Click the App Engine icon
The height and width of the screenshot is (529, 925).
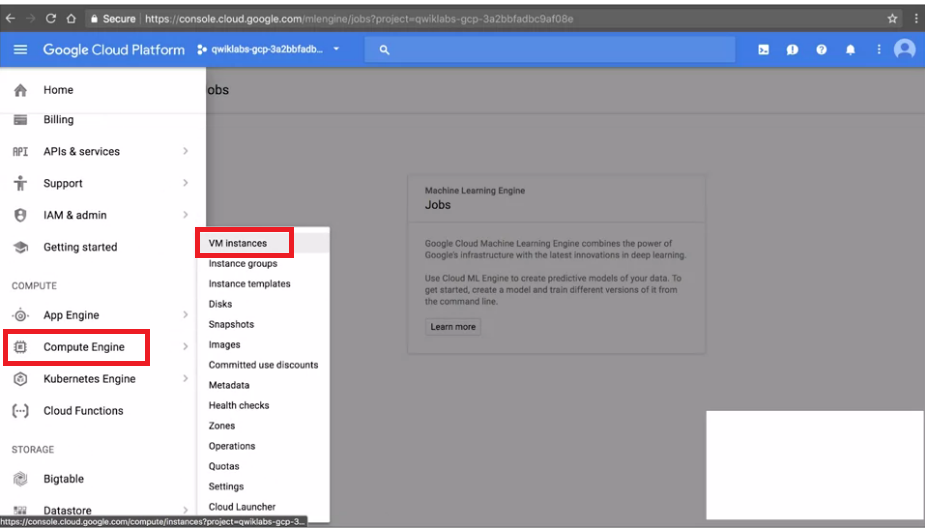point(20,315)
